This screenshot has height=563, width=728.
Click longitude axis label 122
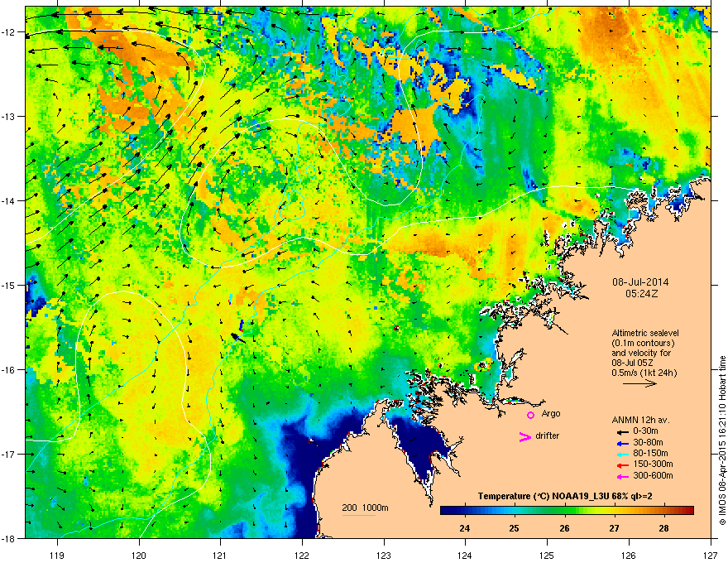[302, 555]
